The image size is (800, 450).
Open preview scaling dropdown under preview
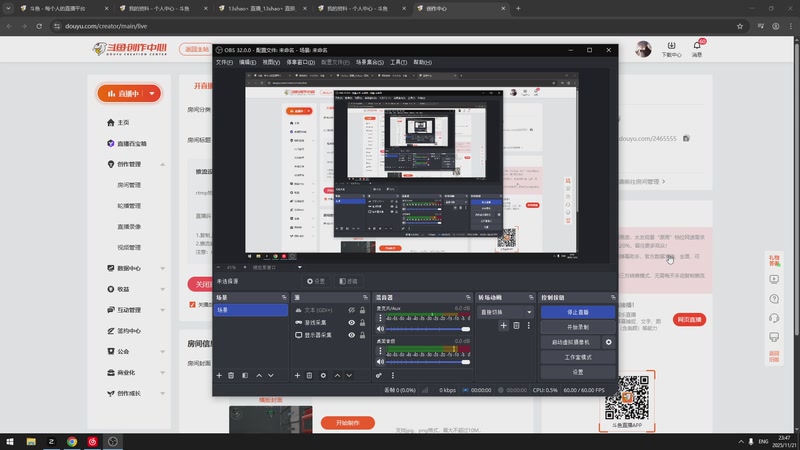click(x=299, y=267)
